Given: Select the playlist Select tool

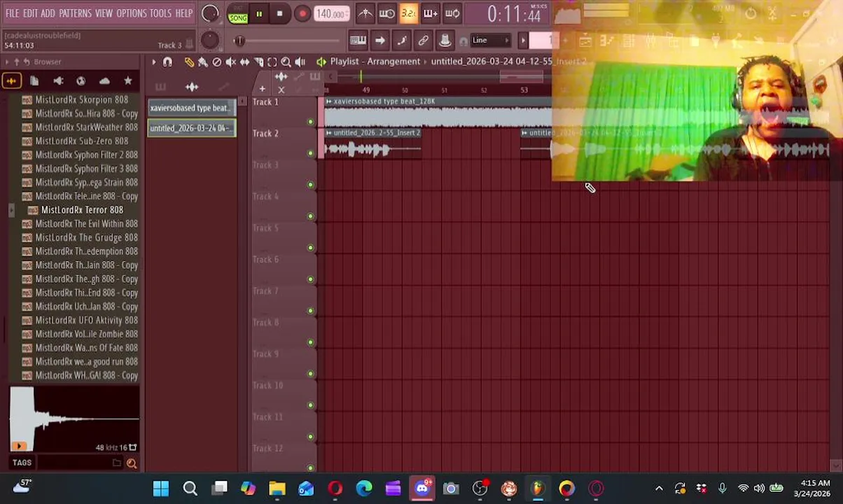Looking at the screenshot, I should [272, 62].
